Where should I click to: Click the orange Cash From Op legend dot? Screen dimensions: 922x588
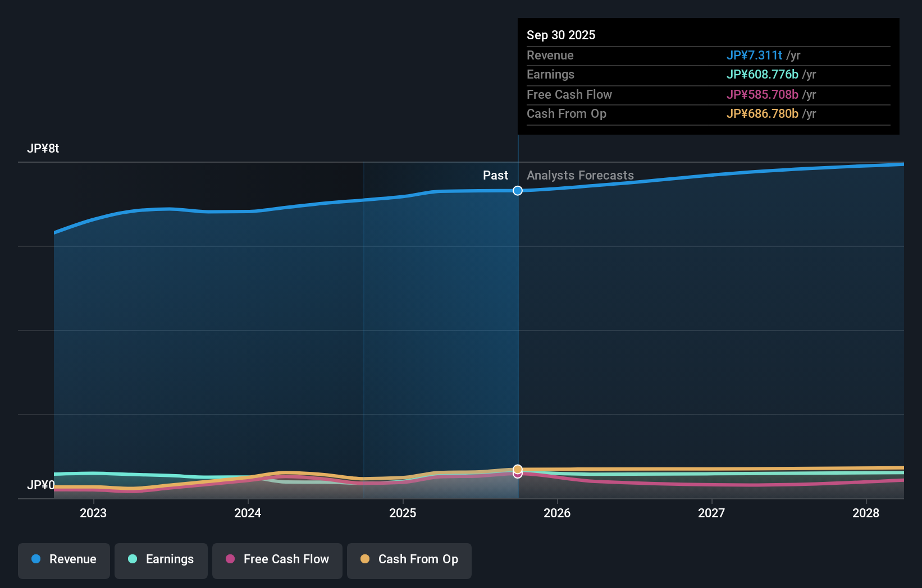(x=366, y=559)
